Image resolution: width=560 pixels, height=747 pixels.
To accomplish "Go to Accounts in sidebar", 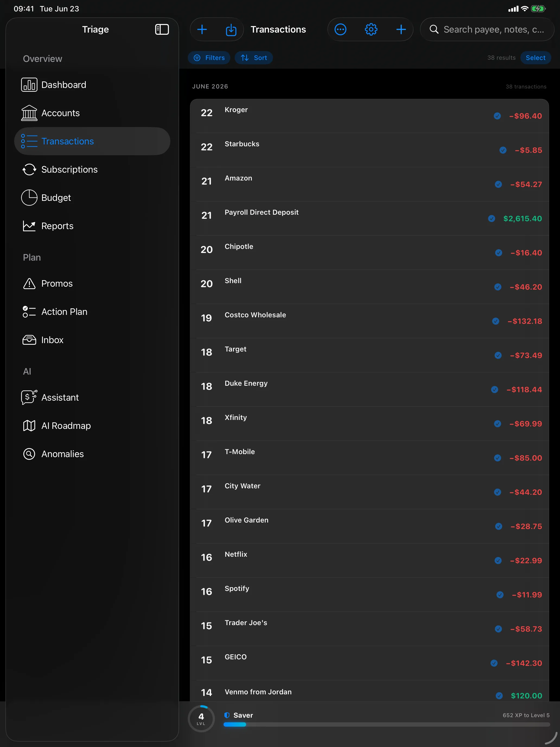I will 92,113.
